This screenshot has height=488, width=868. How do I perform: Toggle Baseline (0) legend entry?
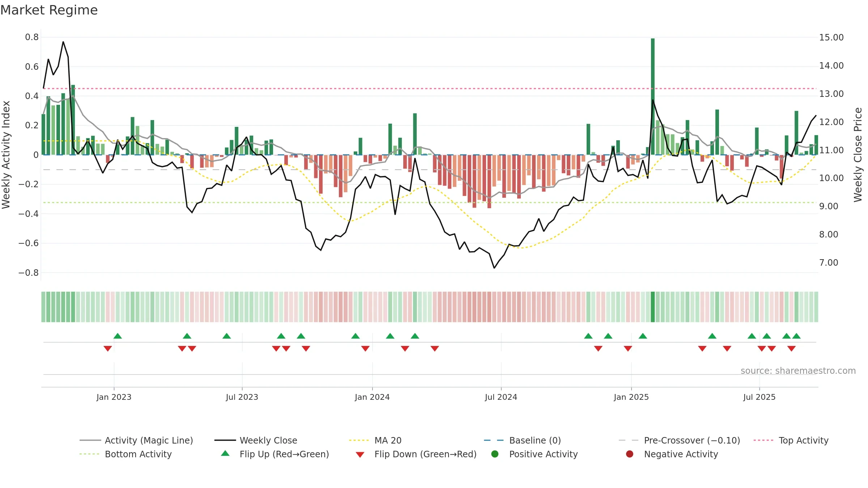coord(522,440)
